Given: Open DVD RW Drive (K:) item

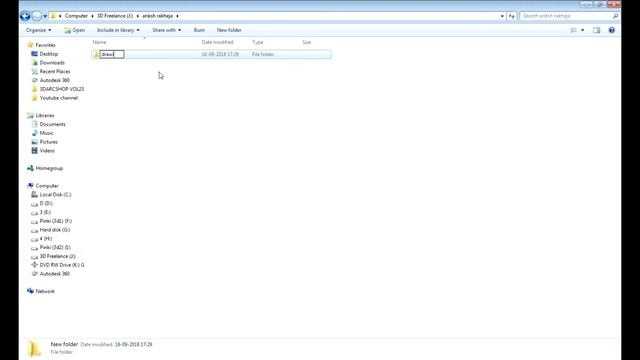Looking at the screenshot, I should point(62,265).
